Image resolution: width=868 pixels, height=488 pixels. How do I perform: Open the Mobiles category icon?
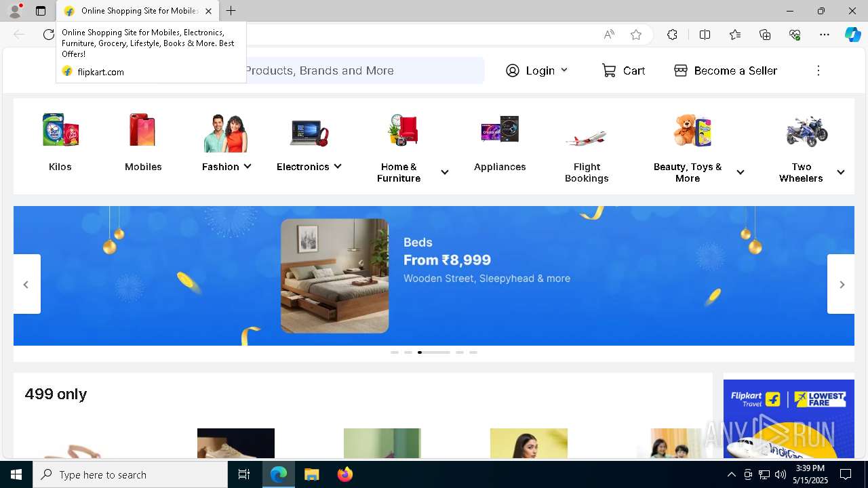click(x=143, y=129)
